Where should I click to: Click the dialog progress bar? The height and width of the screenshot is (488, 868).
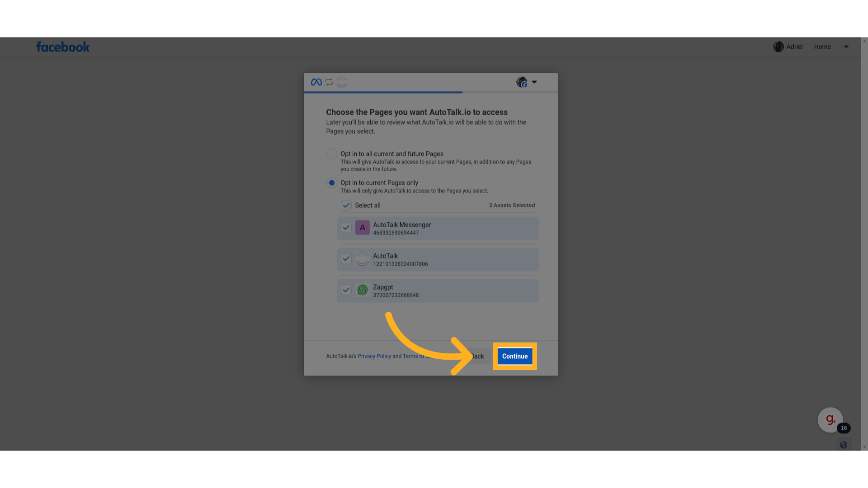pos(431,92)
